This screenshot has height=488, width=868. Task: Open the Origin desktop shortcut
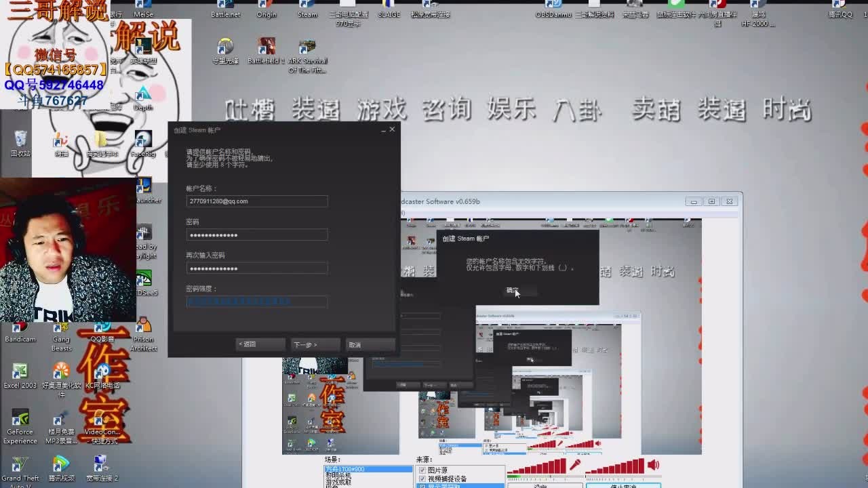(x=267, y=9)
